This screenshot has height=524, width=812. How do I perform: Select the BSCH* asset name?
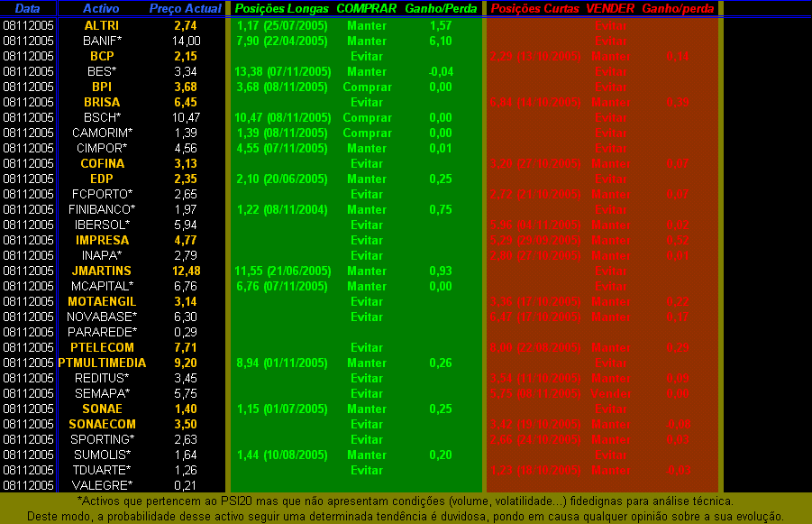102,117
